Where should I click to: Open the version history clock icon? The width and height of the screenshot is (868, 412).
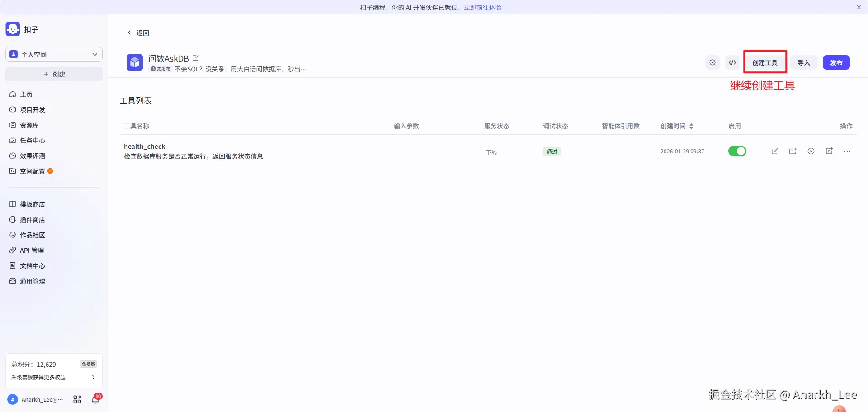coord(712,62)
